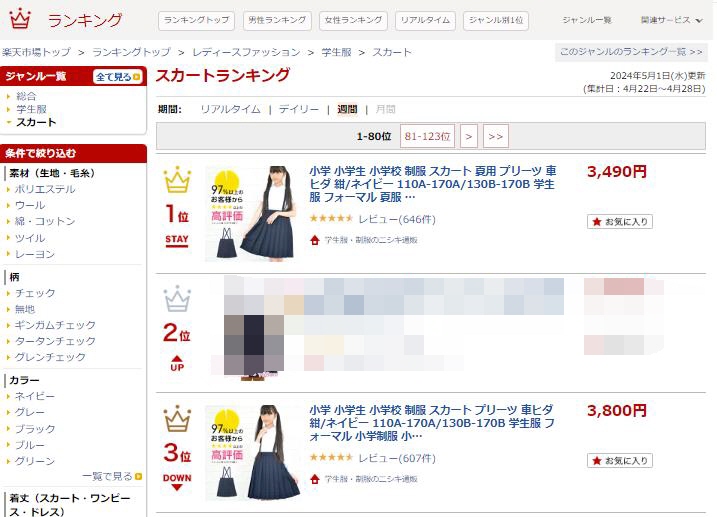Image resolution: width=717 pixels, height=517 pixels.
Task: Open the first ranked skirt product thumbnail
Action: (251, 213)
